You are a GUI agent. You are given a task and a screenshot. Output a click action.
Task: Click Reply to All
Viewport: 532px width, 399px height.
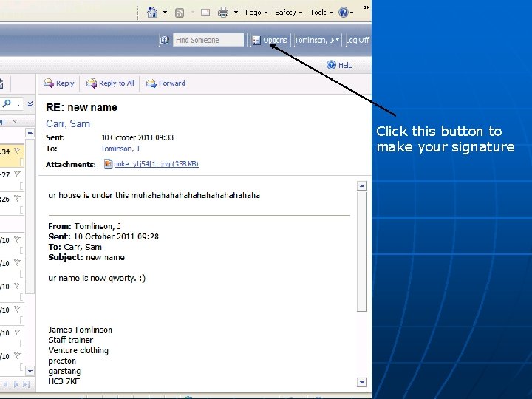click(x=110, y=83)
